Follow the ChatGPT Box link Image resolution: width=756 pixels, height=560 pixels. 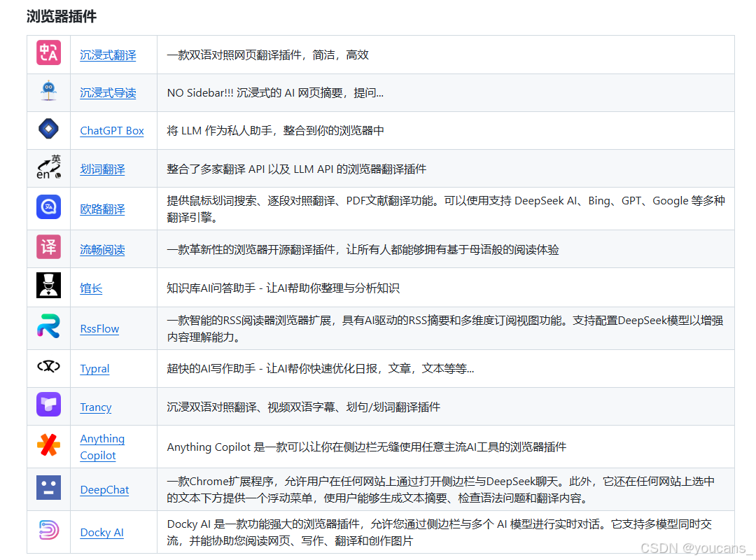tap(112, 131)
